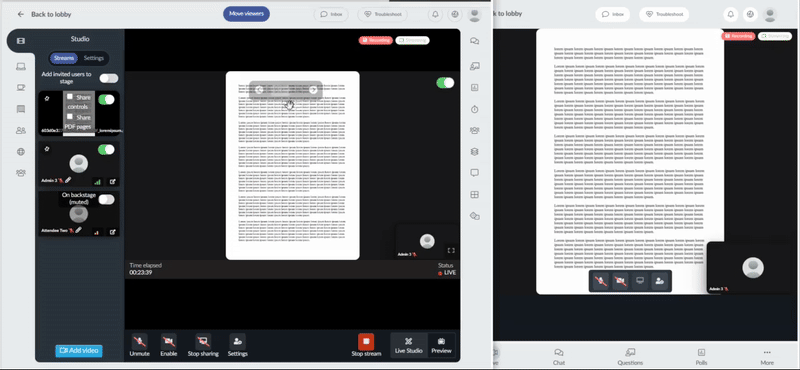This screenshot has height=370, width=800.
Task: Open layers icon in right sidebar
Action: pos(474,152)
